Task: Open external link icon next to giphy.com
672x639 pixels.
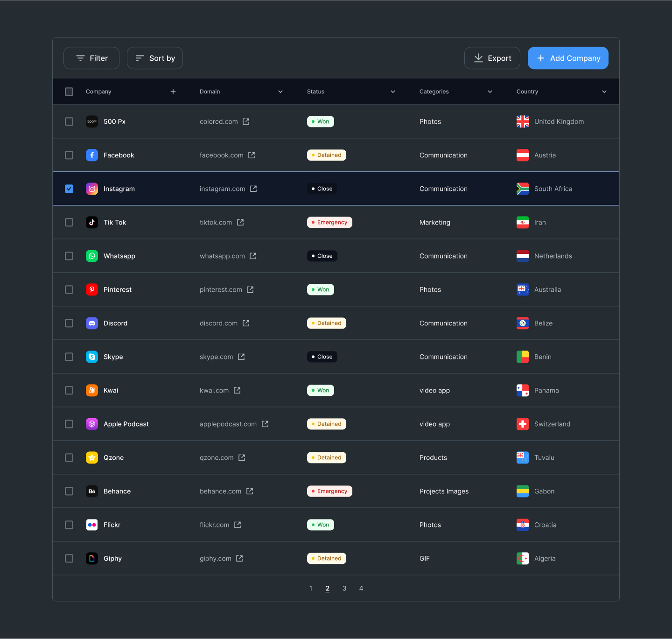Action: tap(239, 558)
